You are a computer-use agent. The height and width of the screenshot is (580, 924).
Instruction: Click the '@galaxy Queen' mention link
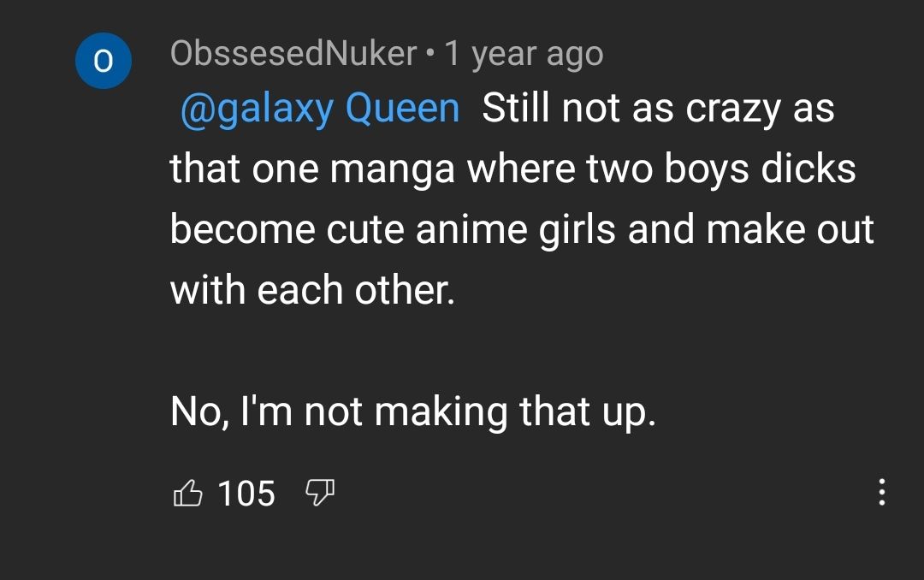pyautogui.click(x=319, y=109)
